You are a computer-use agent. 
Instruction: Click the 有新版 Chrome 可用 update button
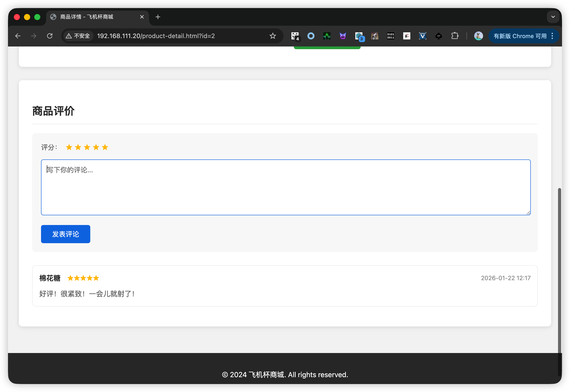click(x=520, y=36)
